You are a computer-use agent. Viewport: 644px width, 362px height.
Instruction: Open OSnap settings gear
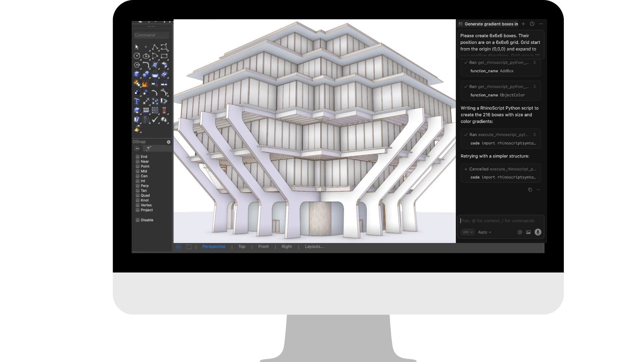tap(169, 142)
